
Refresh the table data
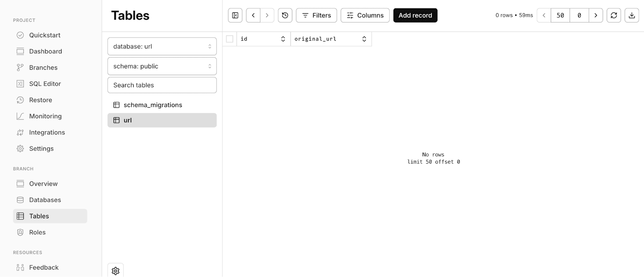coord(613,15)
